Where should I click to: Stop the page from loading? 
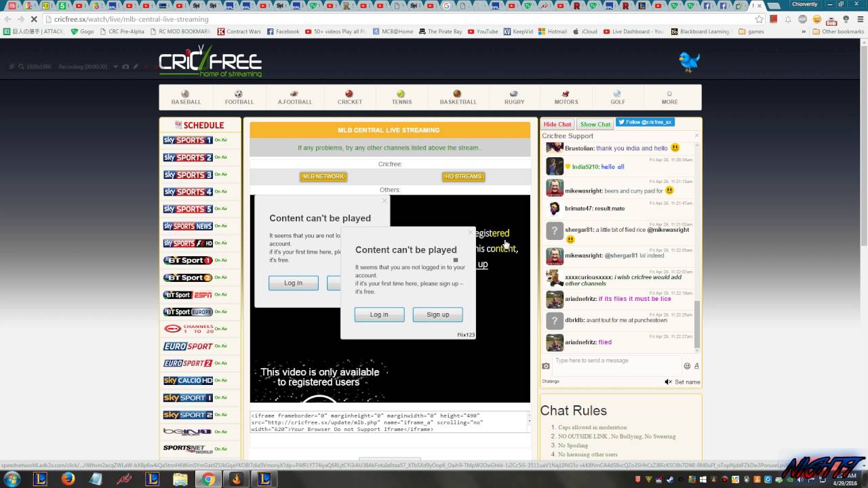(x=34, y=20)
